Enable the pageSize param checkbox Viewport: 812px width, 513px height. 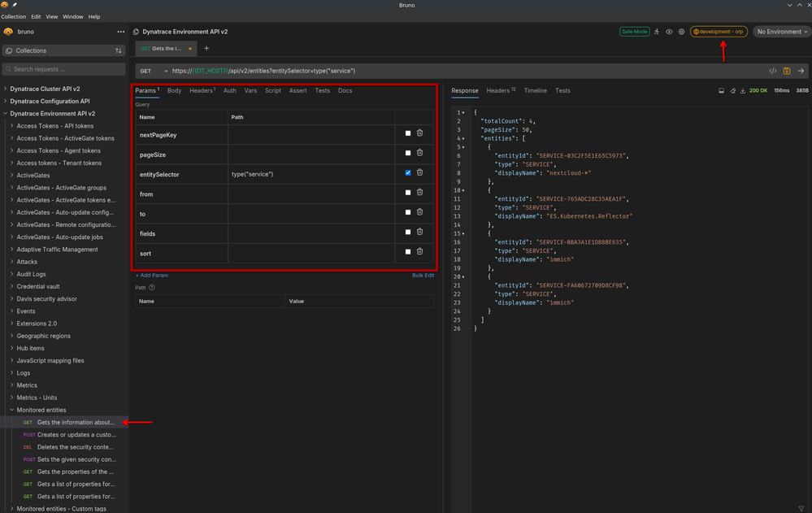pos(408,153)
